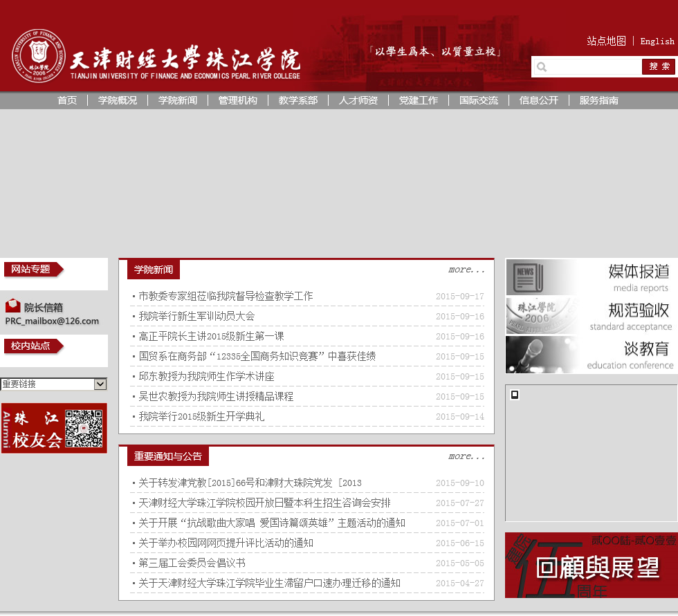
Task: Open notice 关于举办校园网网页提升评比活动的通知
Action: [x=226, y=543]
